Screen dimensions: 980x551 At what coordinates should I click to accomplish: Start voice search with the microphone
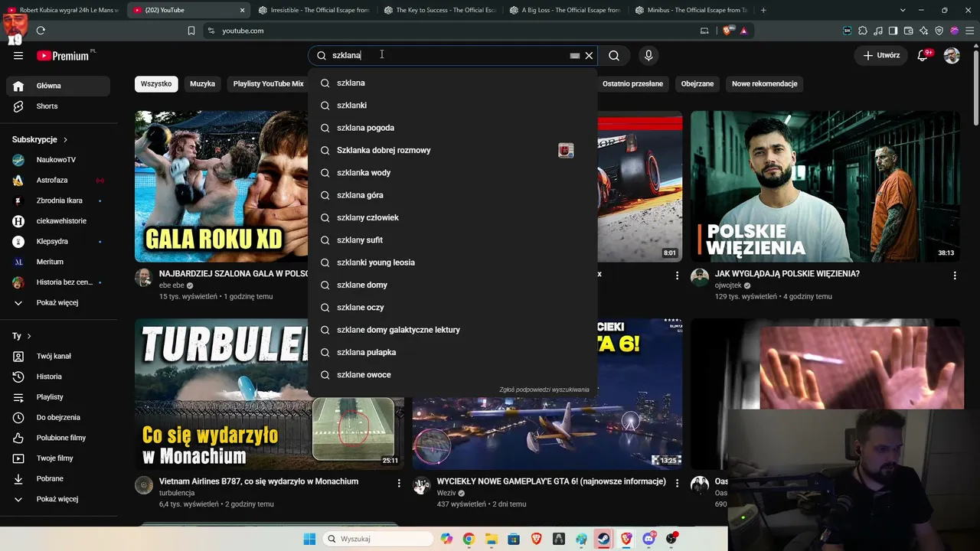point(648,55)
